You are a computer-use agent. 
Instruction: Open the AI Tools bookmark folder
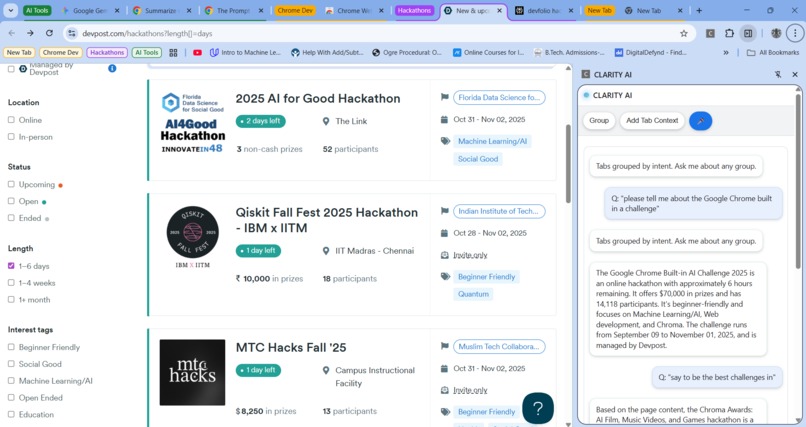pyautogui.click(x=146, y=52)
